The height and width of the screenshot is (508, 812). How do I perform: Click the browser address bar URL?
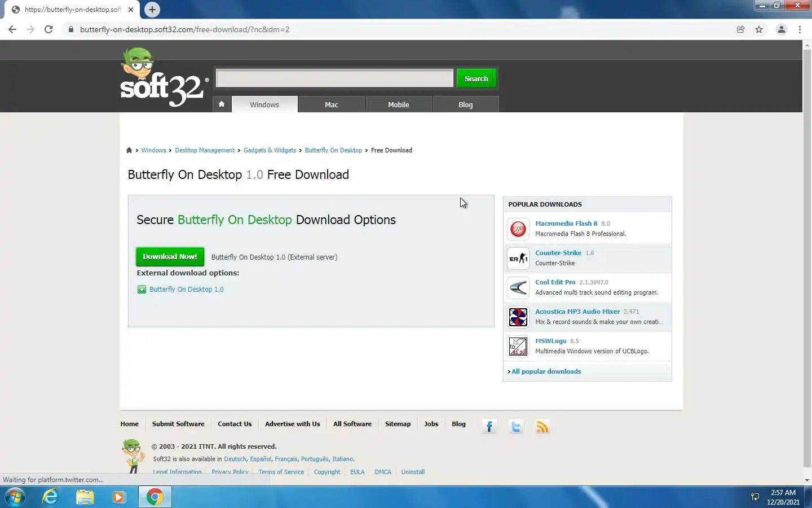click(184, 29)
